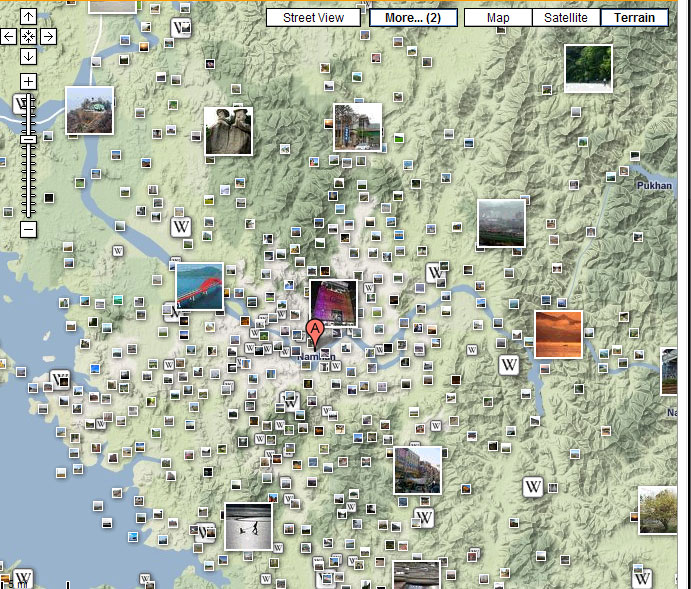The width and height of the screenshot is (691, 589).
Task: Open the stone statues photo thumbnail
Action: pos(228,131)
